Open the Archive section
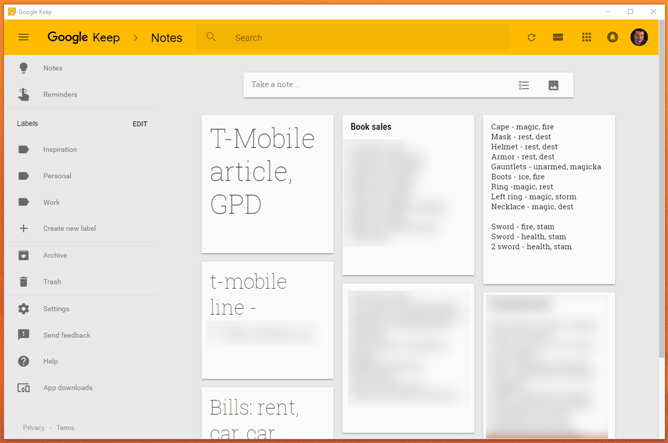 tap(55, 255)
